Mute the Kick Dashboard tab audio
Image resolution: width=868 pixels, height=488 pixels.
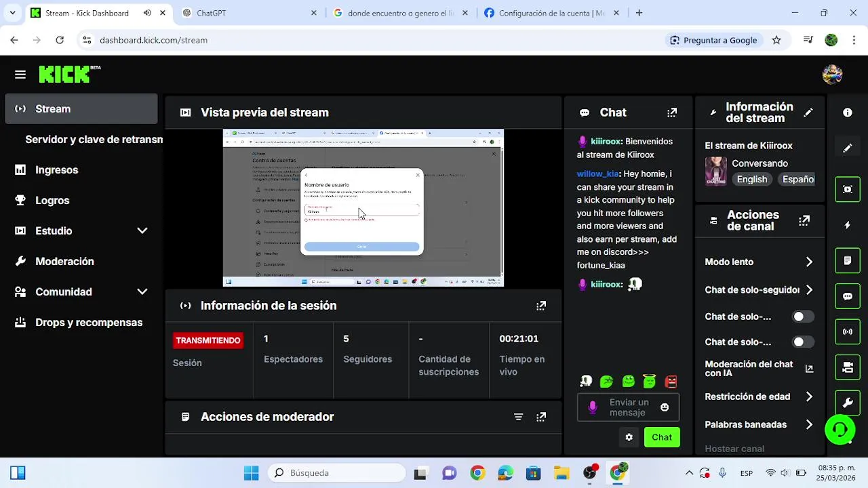tap(147, 13)
